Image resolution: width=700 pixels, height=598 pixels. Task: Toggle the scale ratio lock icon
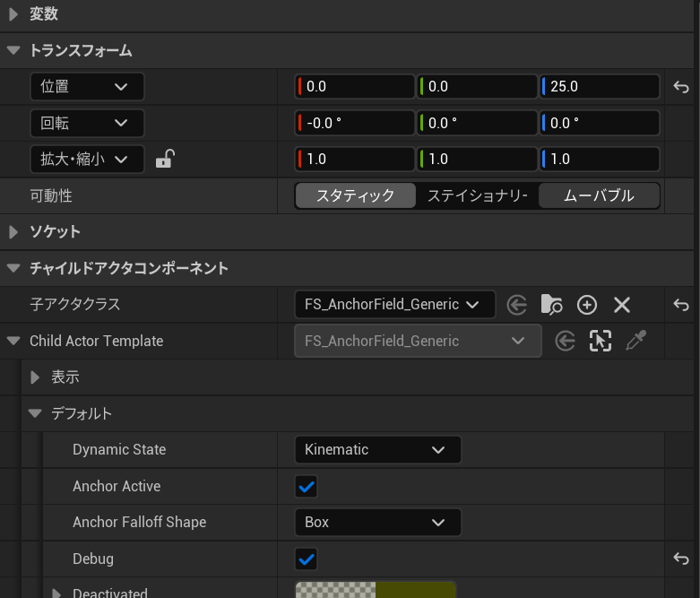point(164,160)
